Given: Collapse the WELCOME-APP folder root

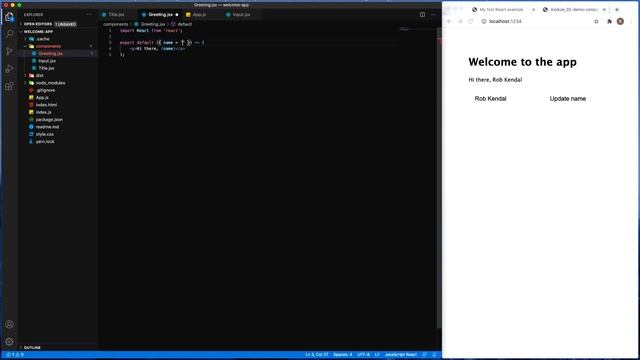Looking at the screenshot, I should [38, 31].
